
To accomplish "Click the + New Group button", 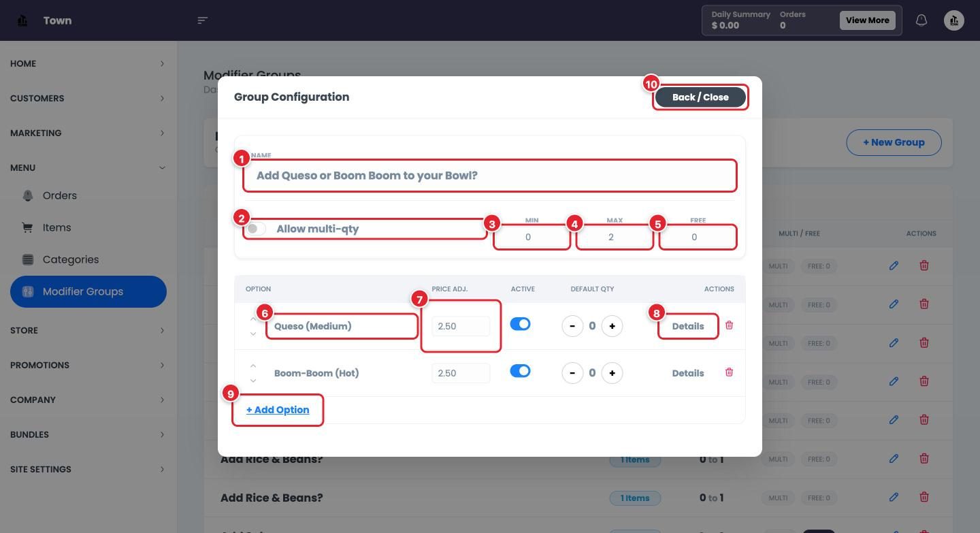I will coord(894,142).
